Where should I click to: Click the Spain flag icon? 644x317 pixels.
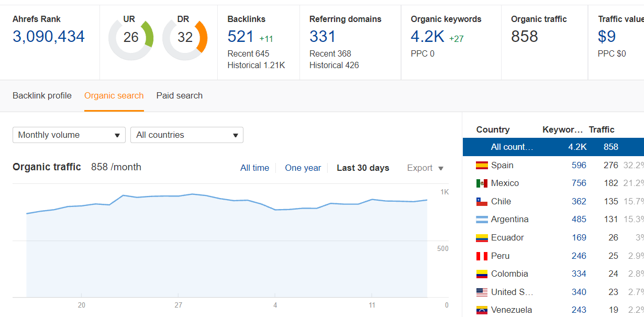482,166
